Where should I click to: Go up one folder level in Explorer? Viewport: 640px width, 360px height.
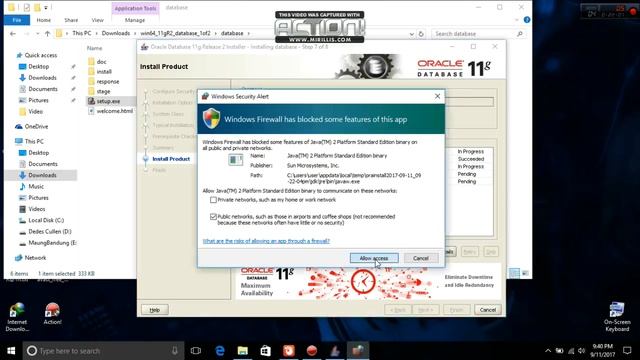coord(47,33)
